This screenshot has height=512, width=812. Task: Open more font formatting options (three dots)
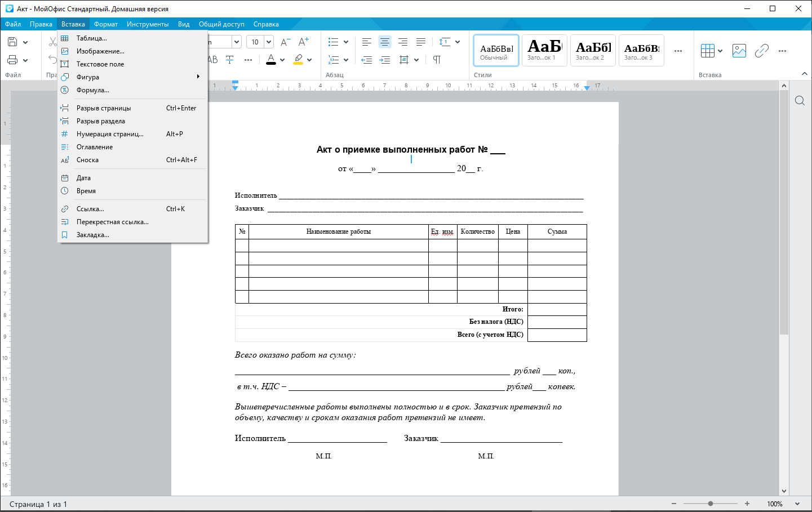pos(248,60)
